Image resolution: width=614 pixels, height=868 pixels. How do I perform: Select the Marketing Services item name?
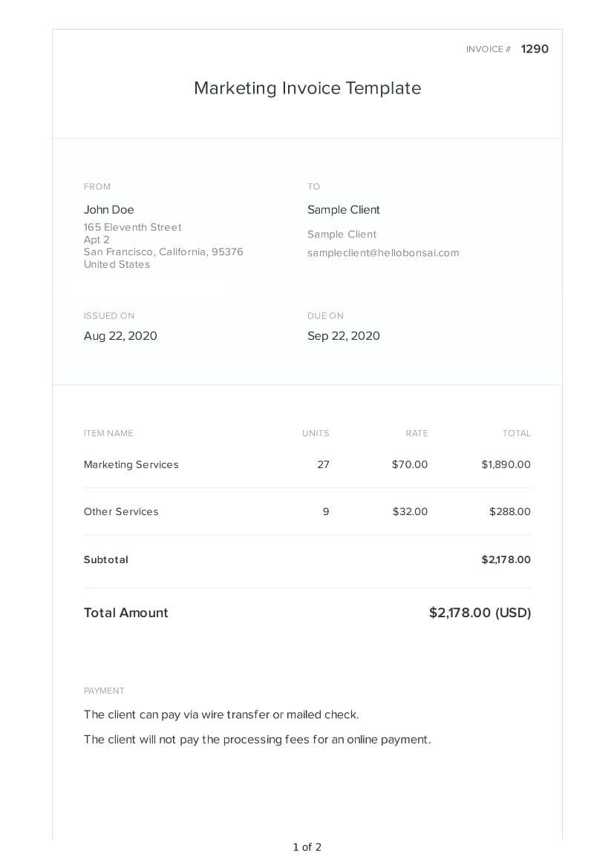(x=131, y=464)
